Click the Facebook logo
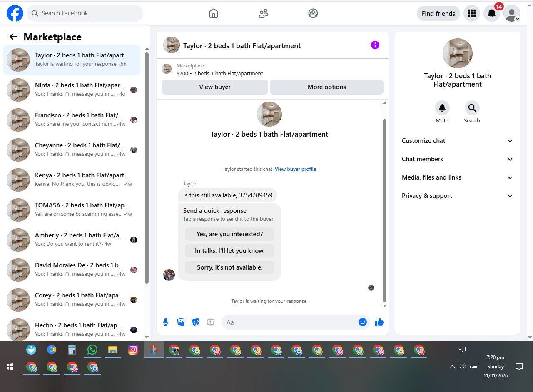This screenshot has height=392, width=533. [x=15, y=13]
